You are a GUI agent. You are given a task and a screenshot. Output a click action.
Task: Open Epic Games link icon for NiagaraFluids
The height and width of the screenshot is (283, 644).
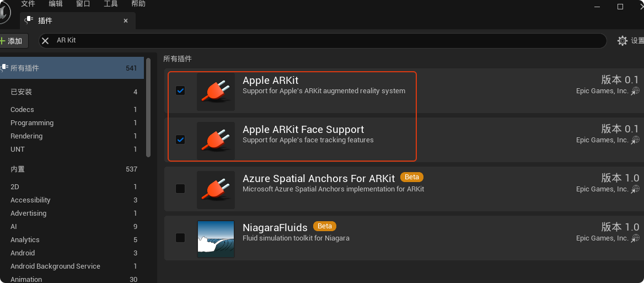(x=635, y=238)
